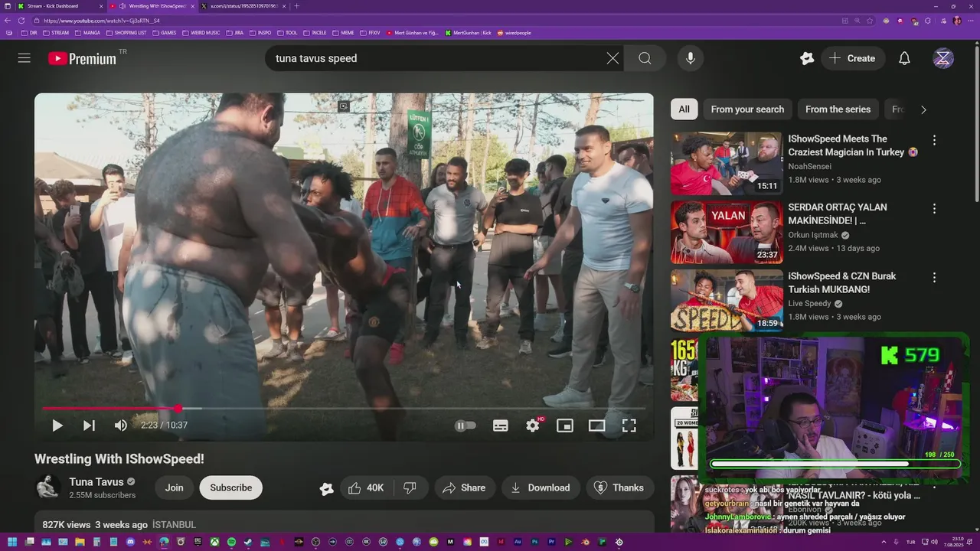Open Tuna Tavus channel avatar

[x=47, y=487]
